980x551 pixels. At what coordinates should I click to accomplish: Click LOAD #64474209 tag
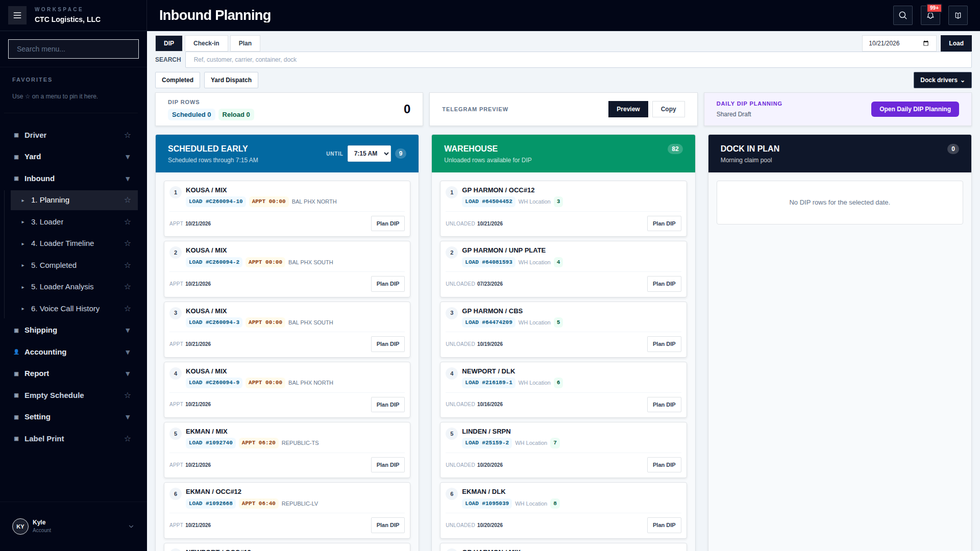coord(488,322)
